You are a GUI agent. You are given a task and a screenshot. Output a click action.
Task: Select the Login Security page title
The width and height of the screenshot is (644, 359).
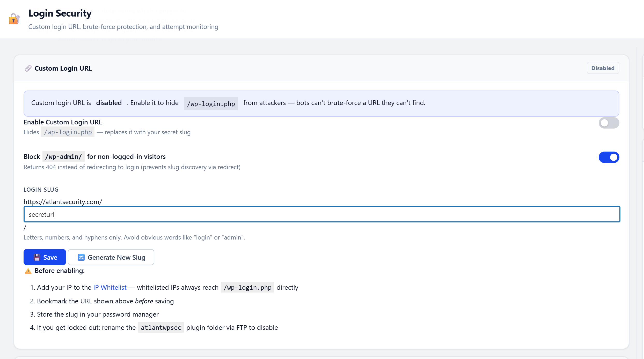(x=60, y=13)
